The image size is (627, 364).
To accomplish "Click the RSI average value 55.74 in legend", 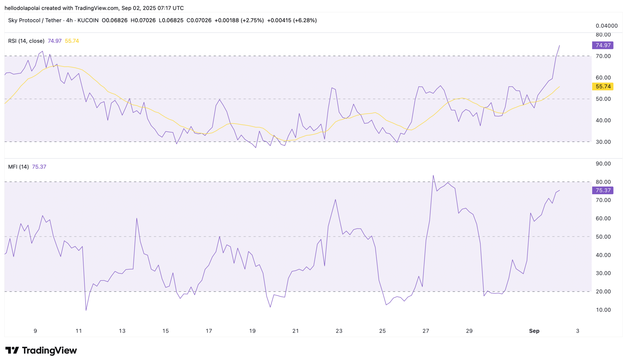I will (72, 41).
